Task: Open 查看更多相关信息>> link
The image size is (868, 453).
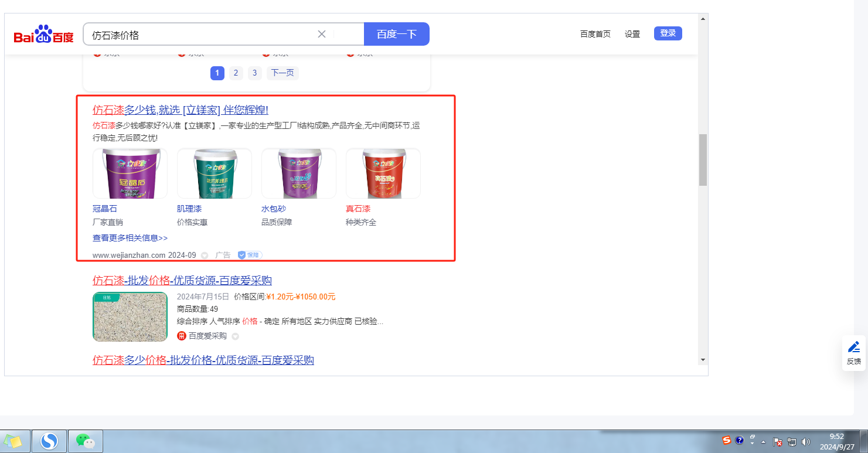Action: coord(130,238)
